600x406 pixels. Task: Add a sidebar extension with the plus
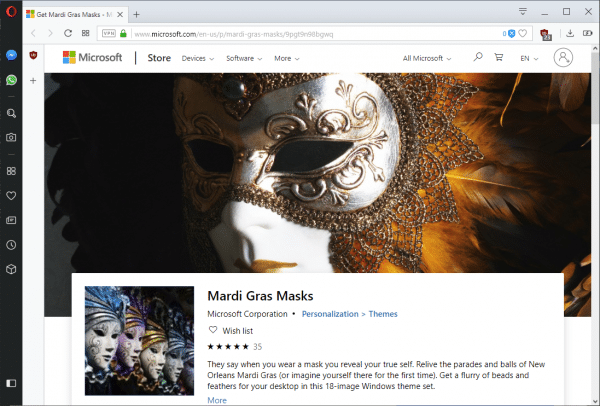pos(33,81)
